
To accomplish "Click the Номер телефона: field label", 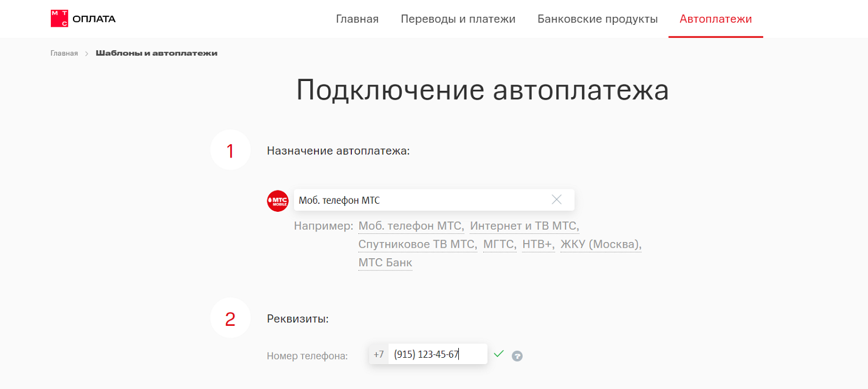I will tap(307, 356).
